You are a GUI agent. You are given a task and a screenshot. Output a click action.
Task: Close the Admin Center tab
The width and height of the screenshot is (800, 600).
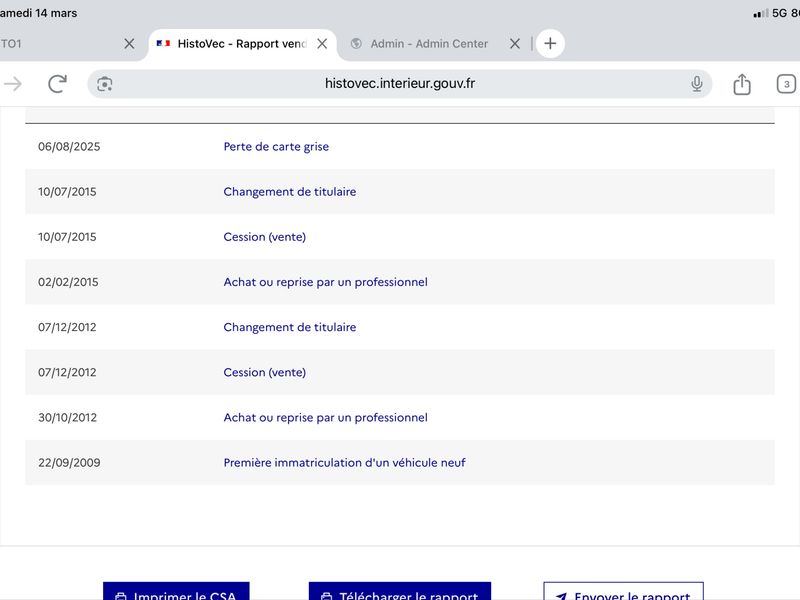pos(515,44)
